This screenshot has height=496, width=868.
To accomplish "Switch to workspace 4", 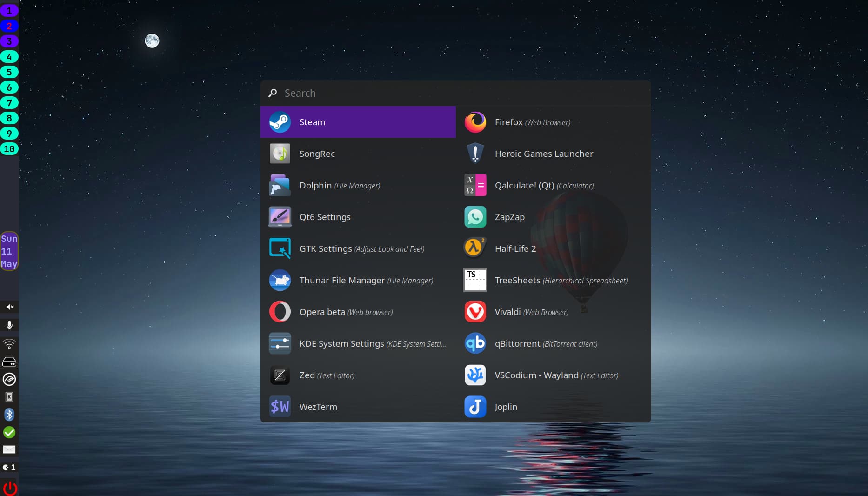I will click(x=9, y=57).
